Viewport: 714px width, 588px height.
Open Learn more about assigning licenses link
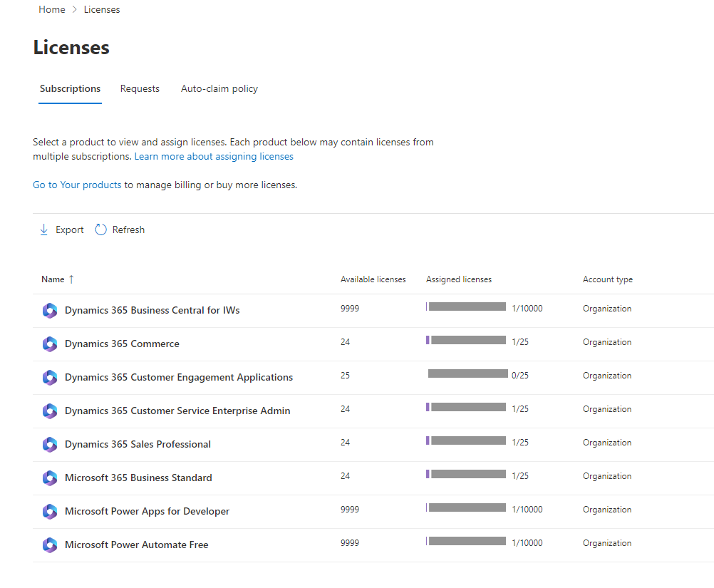[214, 156]
